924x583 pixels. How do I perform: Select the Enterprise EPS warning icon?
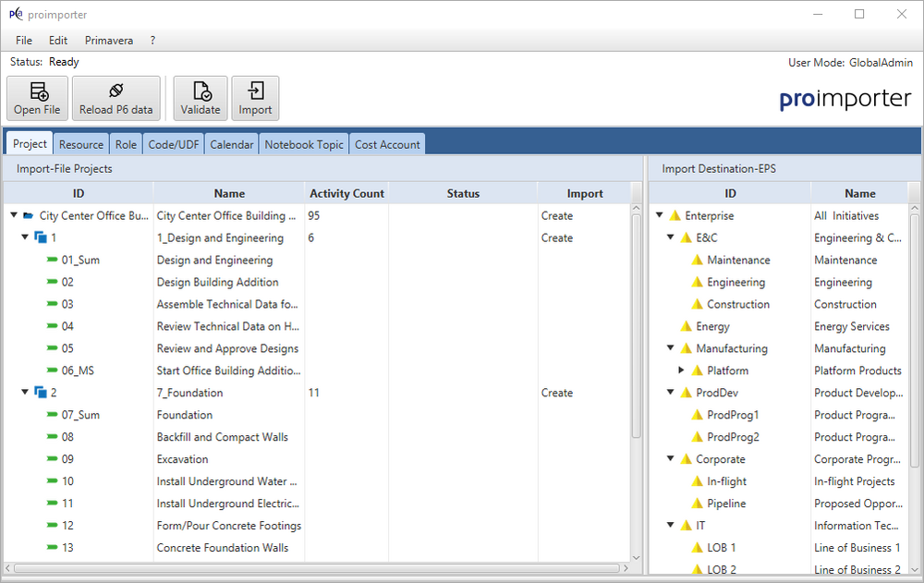click(x=675, y=216)
